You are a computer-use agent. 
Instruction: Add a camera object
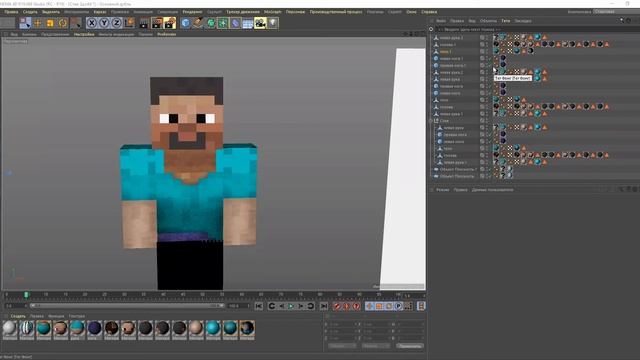[260, 23]
